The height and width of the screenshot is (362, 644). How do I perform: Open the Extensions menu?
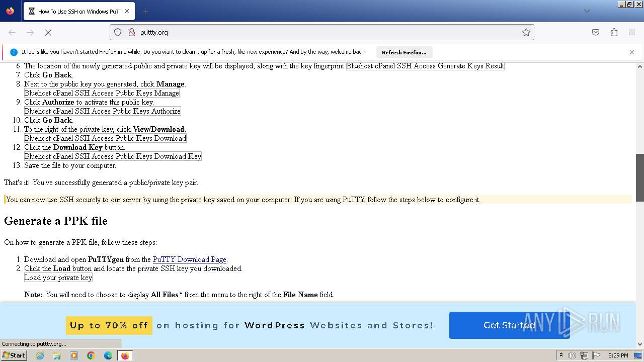pos(614,32)
